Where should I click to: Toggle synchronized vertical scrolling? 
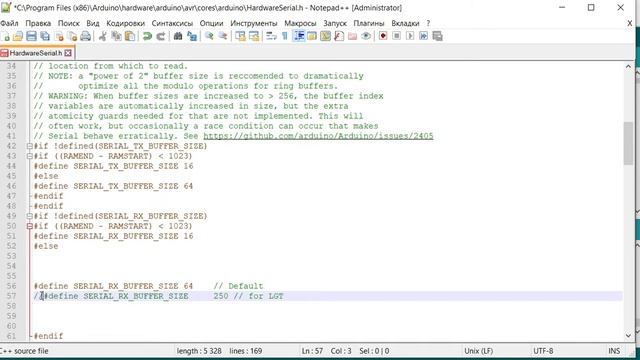(x=240, y=36)
